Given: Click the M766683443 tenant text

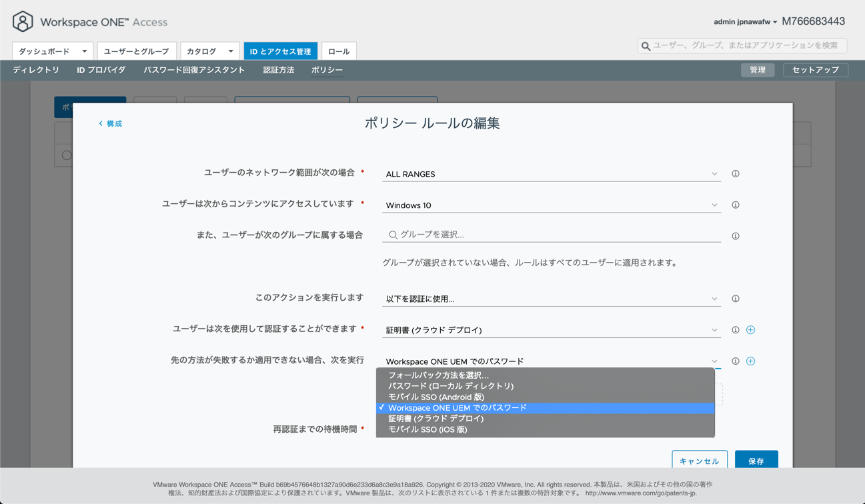Looking at the screenshot, I should point(814,21).
